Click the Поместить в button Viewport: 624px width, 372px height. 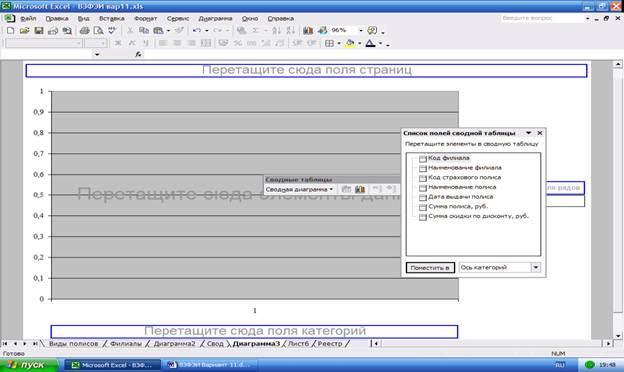tap(430, 268)
